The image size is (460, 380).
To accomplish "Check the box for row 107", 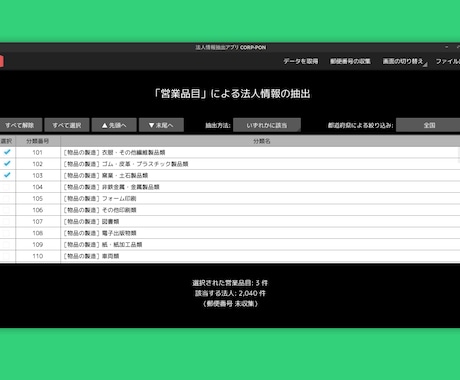I will 6,222.
